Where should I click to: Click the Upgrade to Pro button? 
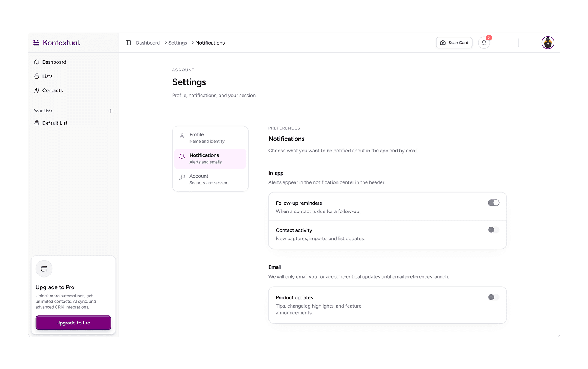(x=73, y=323)
